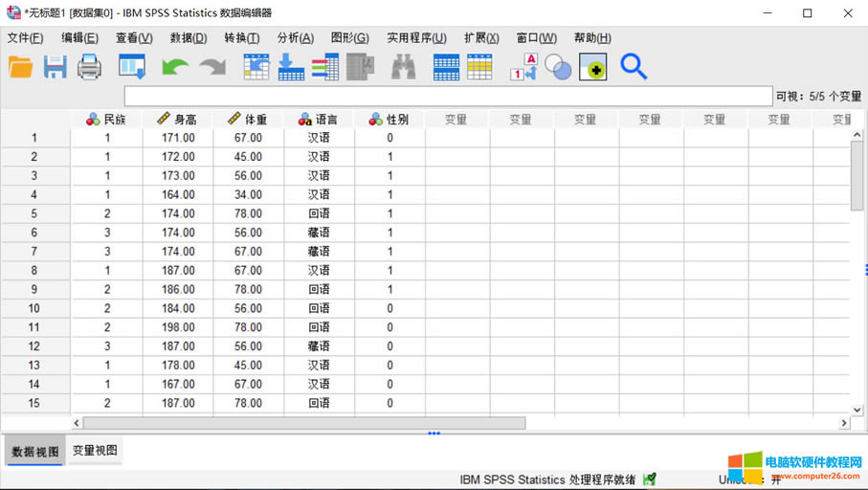Image resolution: width=868 pixels, height=490 pixels.
Task: Save the dataset with the floppy disk icon
Action: coord(55,67)
